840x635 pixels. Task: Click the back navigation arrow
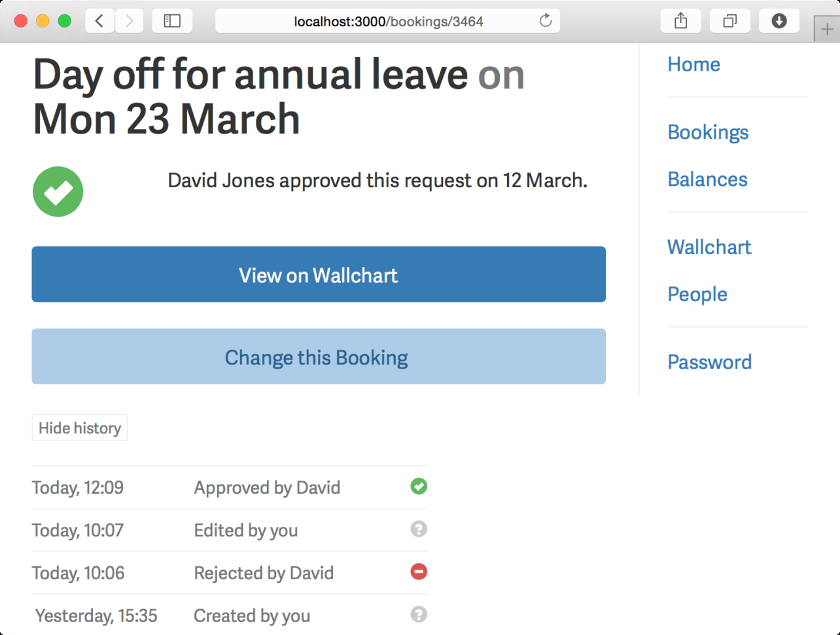click(x=99, y=20)
